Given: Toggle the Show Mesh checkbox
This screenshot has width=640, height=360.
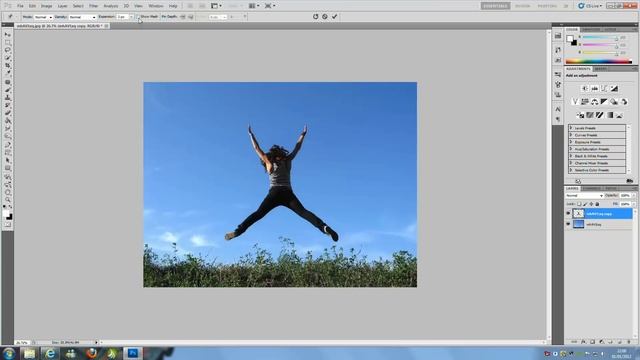Looking at the screenshot, I should (138, 17).
